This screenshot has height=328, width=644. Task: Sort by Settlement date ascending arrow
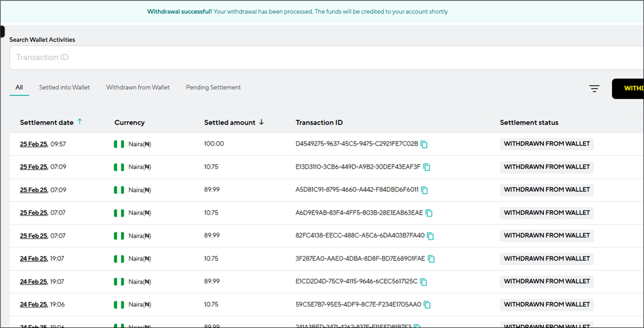(80, 122)
